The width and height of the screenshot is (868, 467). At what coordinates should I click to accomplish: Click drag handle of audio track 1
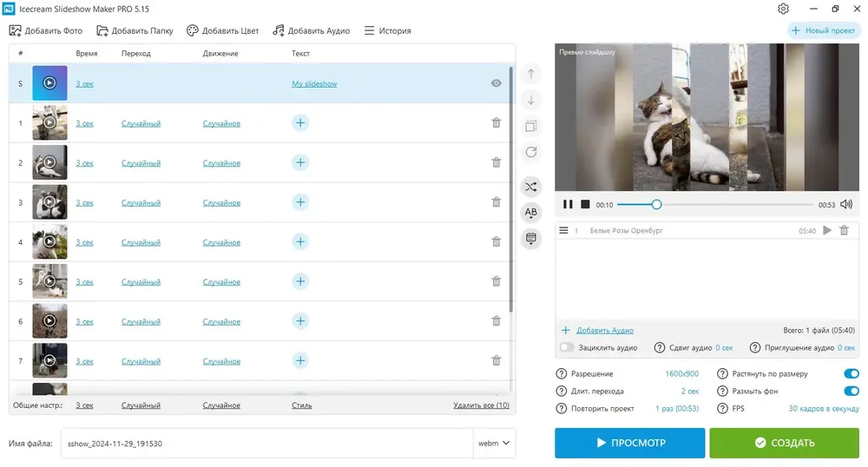pyautogui.click(x=563, y=230)
